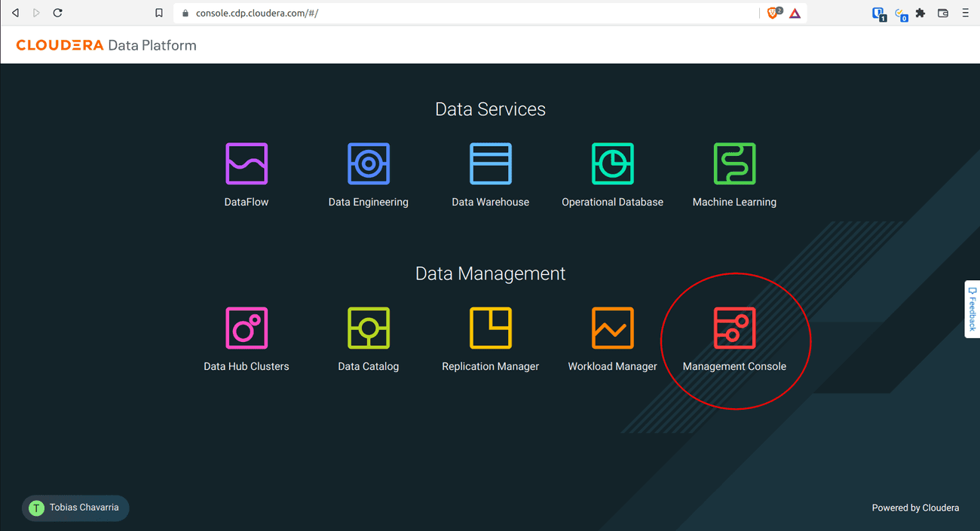
Task: Click the browser extensions puzzle icon
Action: 920,12
